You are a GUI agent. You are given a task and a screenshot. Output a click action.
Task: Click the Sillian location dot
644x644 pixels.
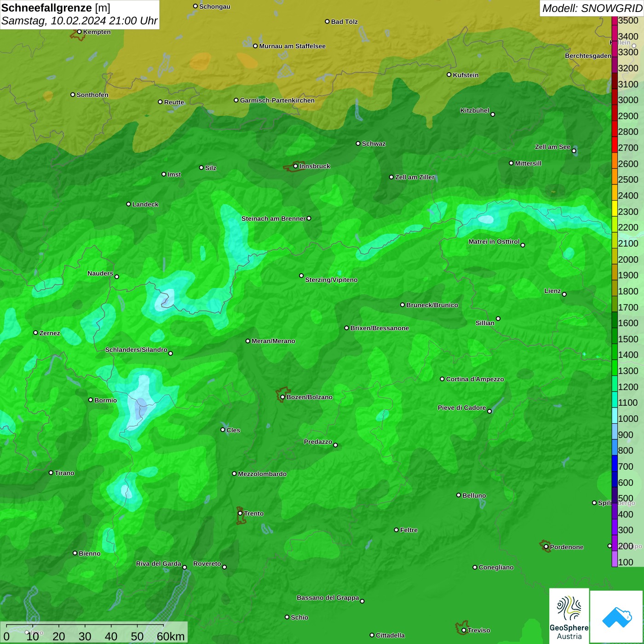point(498,318)
